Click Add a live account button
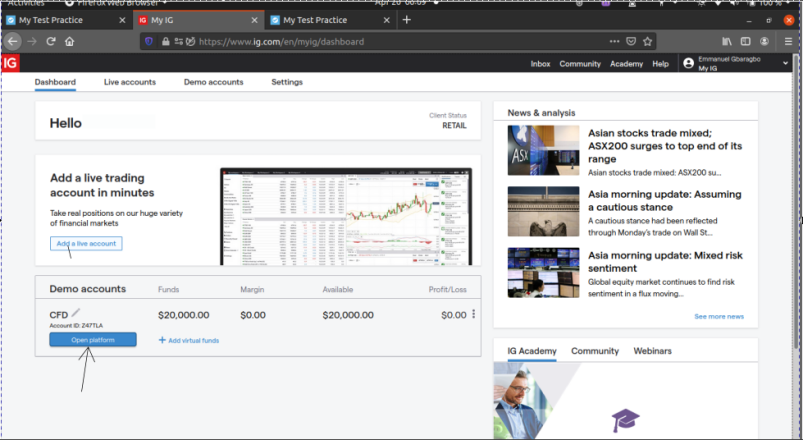804x440 pixels. coord(86,244)
